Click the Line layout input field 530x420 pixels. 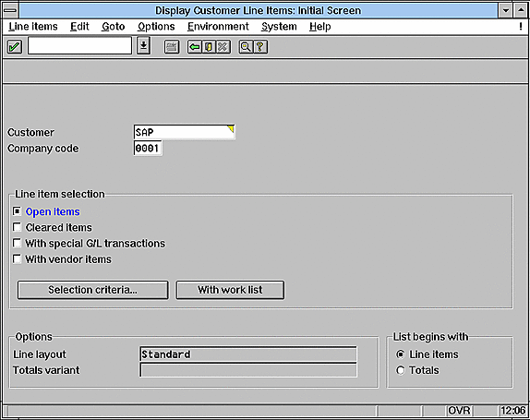248,354
